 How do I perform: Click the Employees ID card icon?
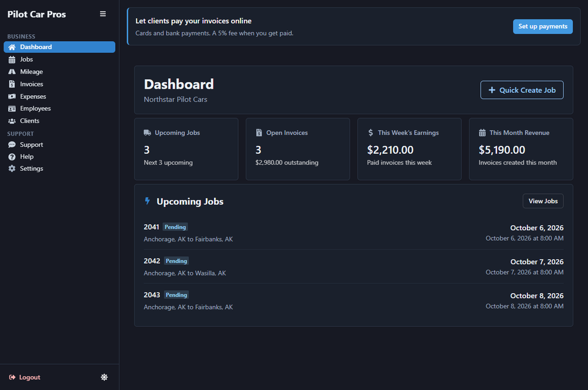point(12,109)
